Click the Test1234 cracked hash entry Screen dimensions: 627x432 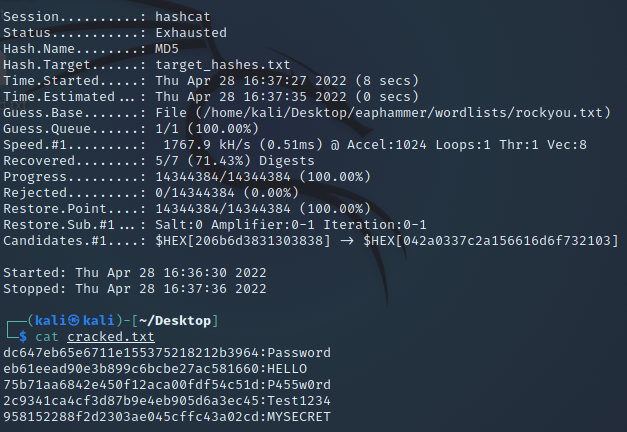tap(167, 401)
